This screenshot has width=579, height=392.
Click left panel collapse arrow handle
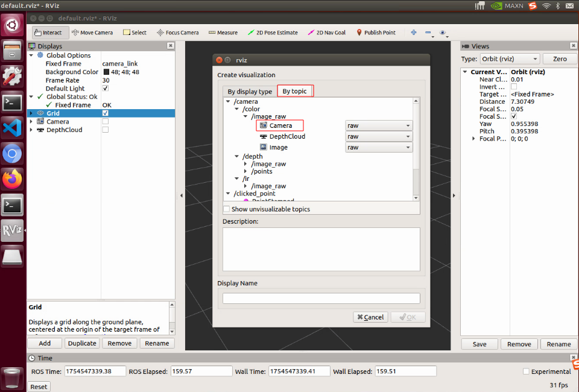point(182,195)
